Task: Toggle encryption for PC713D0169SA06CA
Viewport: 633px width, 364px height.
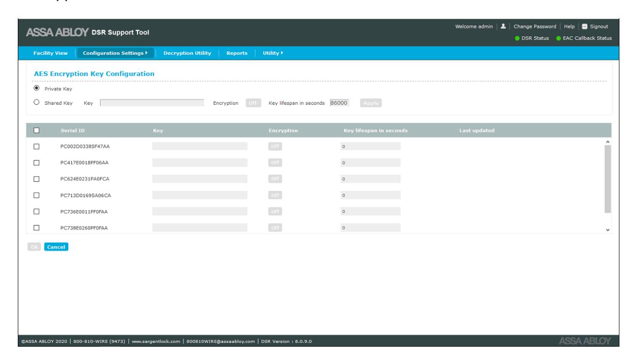Action: (275, 195)
